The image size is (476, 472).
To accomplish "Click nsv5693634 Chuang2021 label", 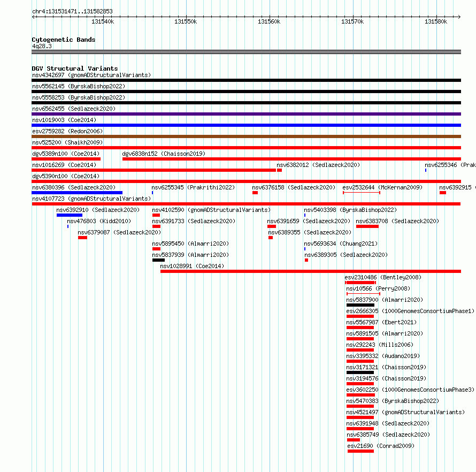I will click(341, 243).
